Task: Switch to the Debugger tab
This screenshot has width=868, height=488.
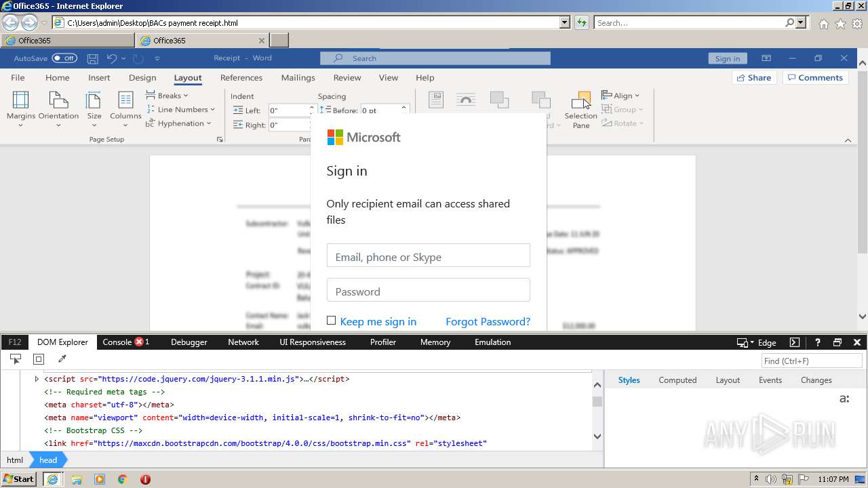Action: [x=189, y=342]
